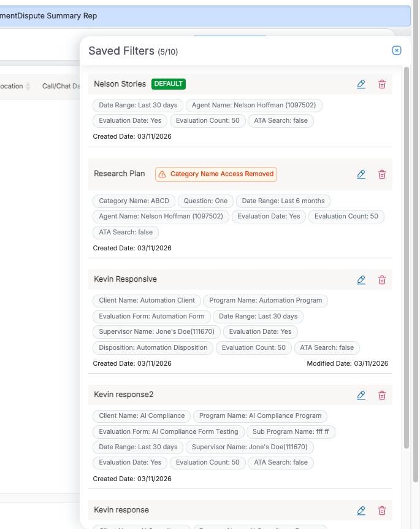This screenshot has width=420, height=529.
Task: Click the Saved Filters panel scrollbar
Action: click(407, 245)
